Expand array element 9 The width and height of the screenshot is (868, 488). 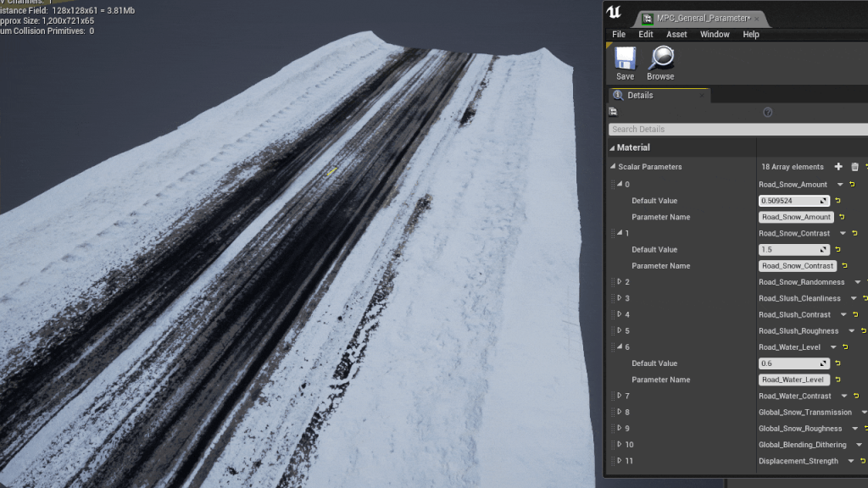pos(620,428)
